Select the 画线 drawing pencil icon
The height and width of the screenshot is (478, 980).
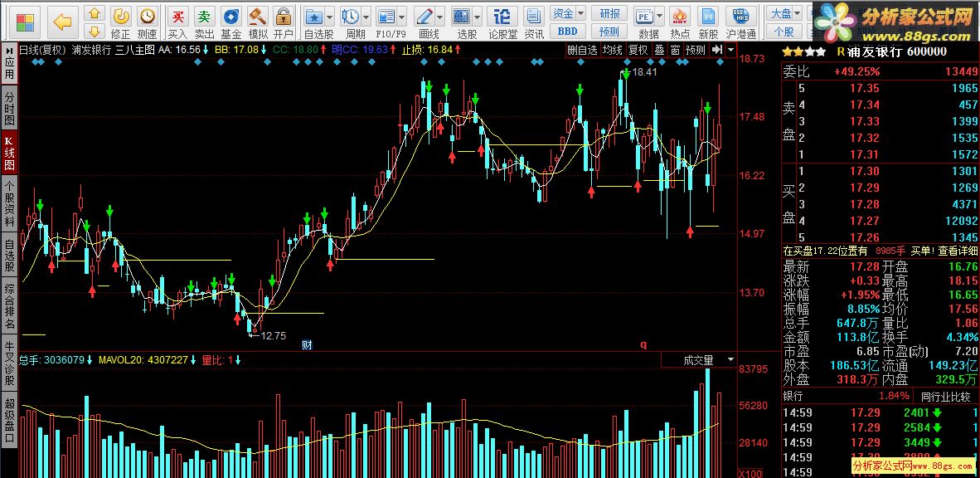(x=425, y=17)
